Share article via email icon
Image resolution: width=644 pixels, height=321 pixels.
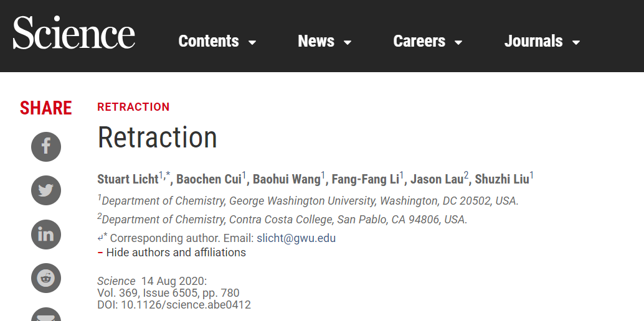(46, 315)
